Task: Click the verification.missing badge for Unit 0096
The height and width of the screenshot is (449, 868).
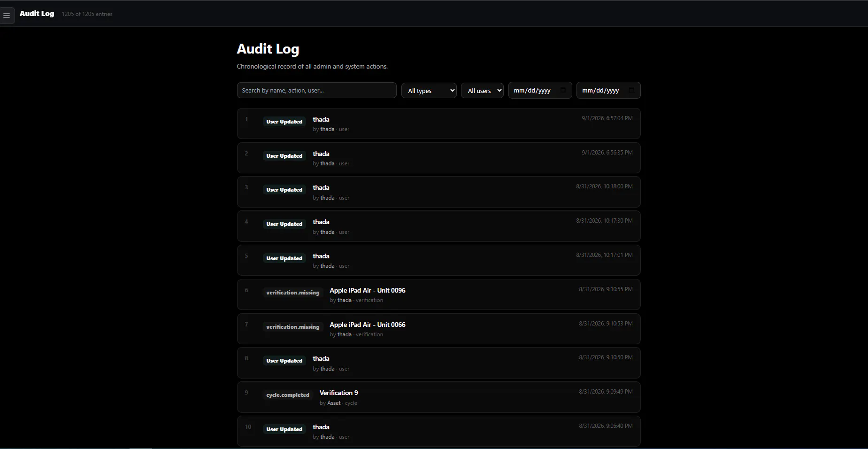Action: (292, 293)
